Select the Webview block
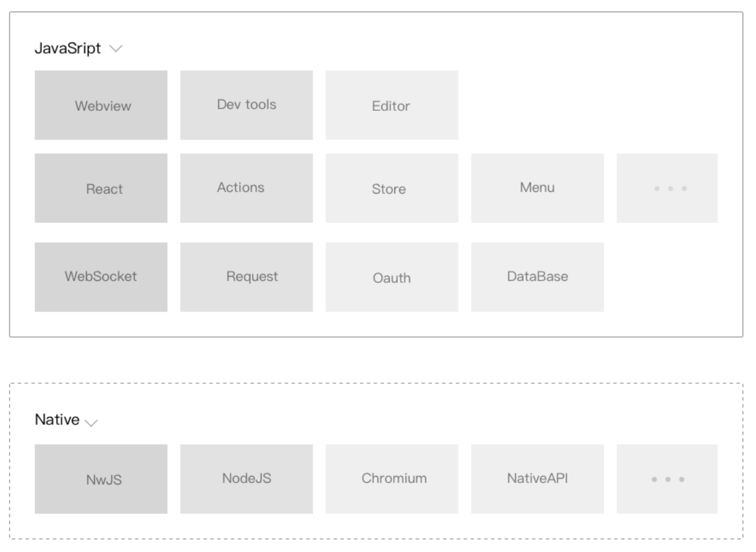Screen dimensions: 756x552 pos(101,105)
